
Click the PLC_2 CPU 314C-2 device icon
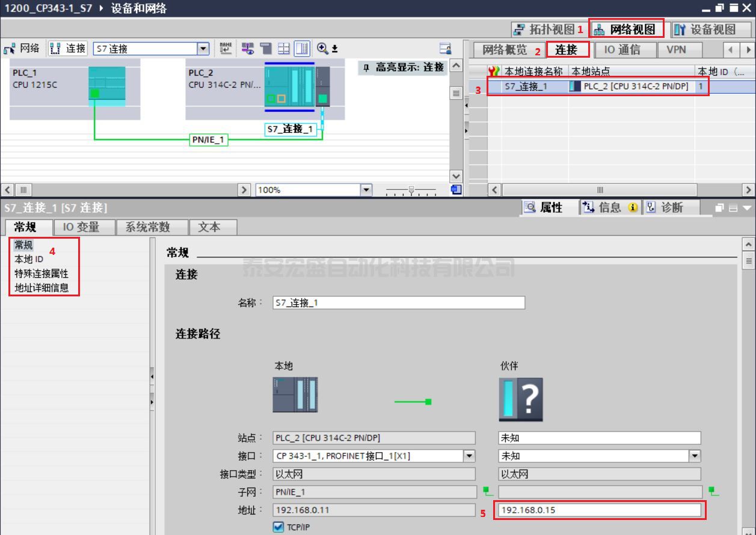click(x=289, y=87)
